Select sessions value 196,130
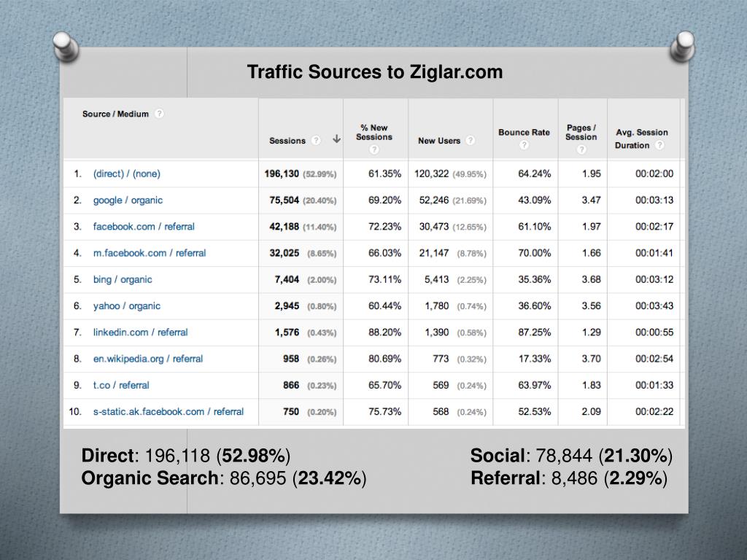Viewport: 747px width, 560px height. (x=282, y=174)
